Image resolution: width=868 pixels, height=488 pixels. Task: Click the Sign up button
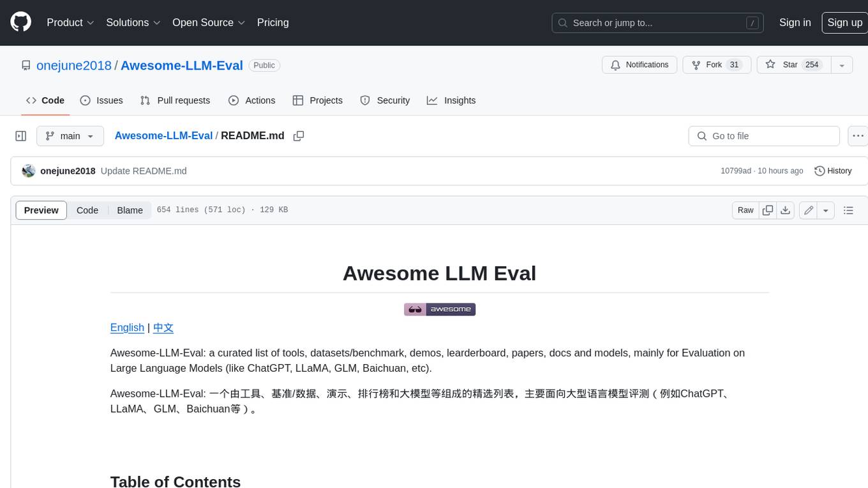pyautogui.click(x=844, y=22)
